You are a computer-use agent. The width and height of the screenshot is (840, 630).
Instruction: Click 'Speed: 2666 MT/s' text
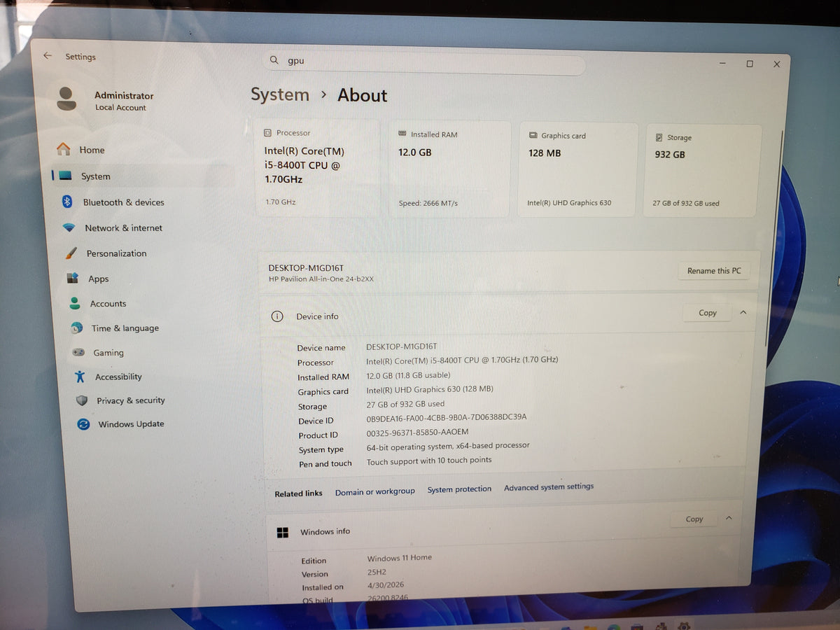click(x=428, y=203)
